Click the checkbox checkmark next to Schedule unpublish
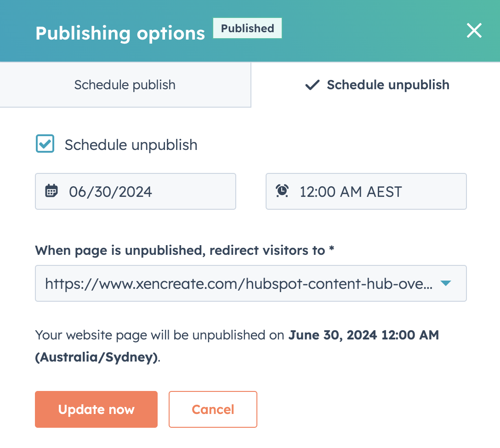500x448 pixels. tap(45, 144)
